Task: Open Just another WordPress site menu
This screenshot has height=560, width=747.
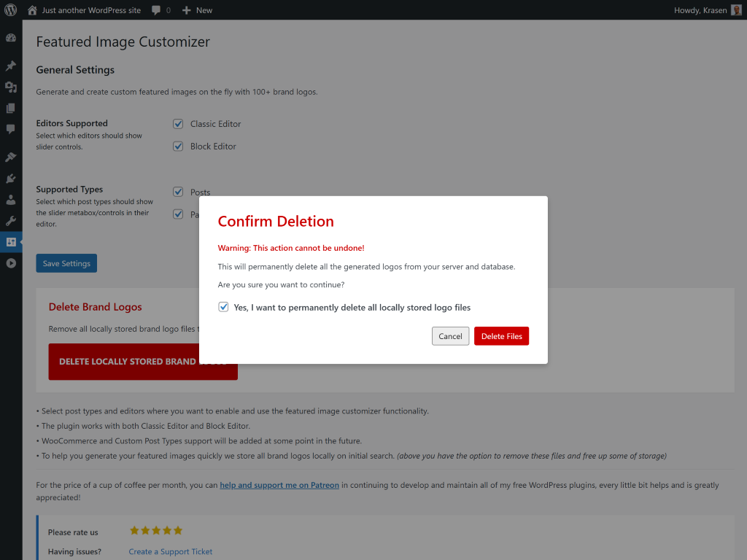Action: tap(84, 10)
